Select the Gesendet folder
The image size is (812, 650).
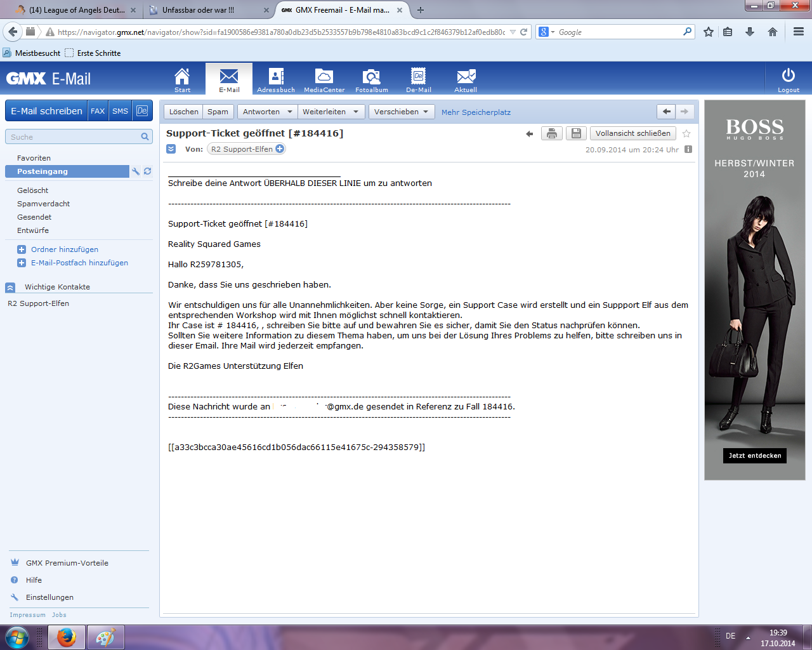(34, 217)
